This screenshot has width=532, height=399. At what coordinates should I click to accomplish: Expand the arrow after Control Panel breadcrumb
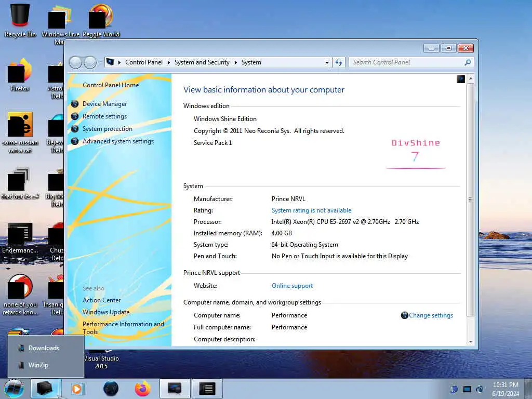[x=169, y=63]
